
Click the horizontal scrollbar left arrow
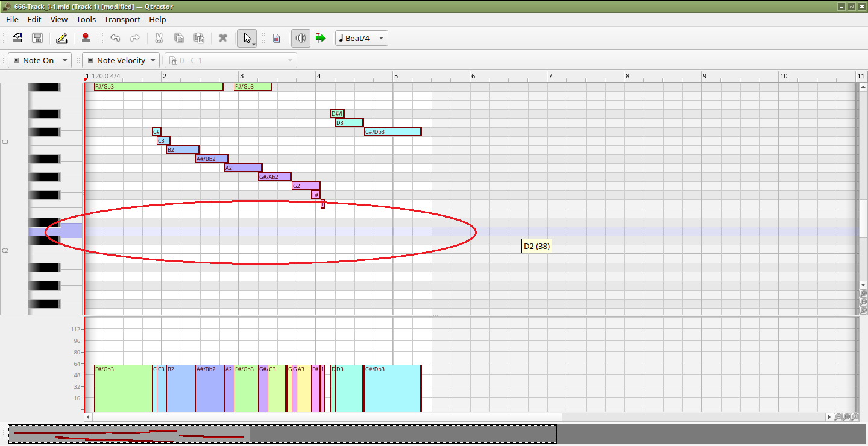[89, 417]
